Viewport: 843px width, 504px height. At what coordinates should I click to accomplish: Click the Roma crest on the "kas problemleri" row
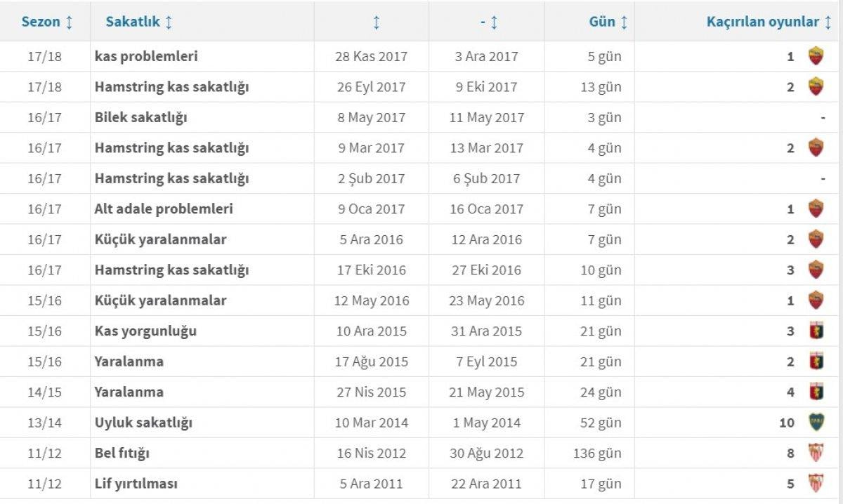click(x=815, y=57)
